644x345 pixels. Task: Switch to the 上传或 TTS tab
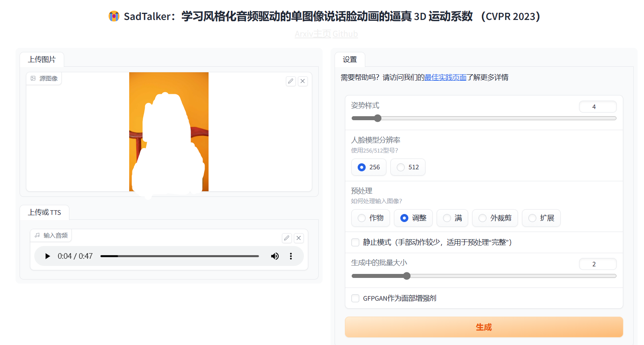tap(44, 212)
